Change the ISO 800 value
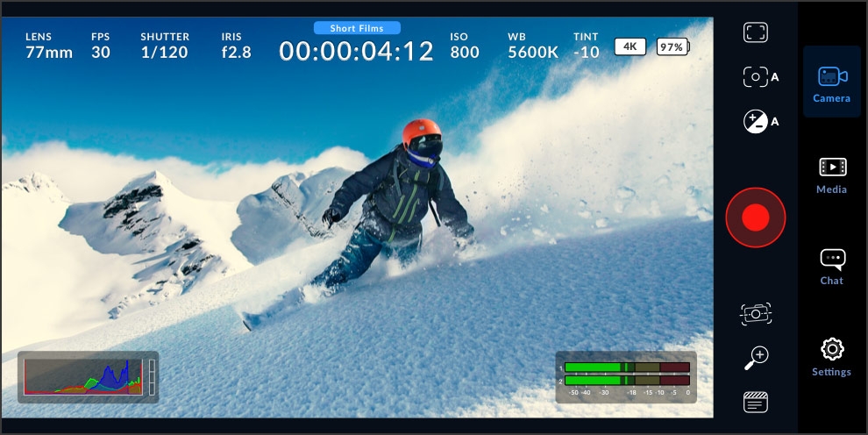The height and width of the screenshot is (435, 868). point(465,46)
